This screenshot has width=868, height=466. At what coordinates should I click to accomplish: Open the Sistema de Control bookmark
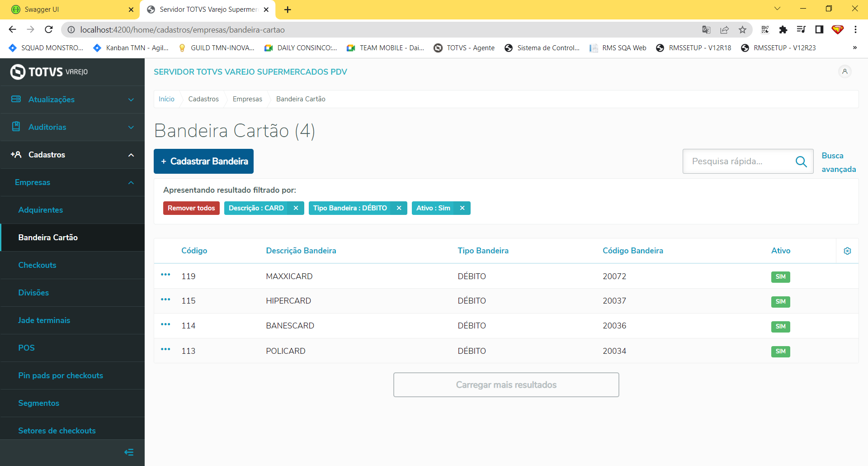click(542, 48)
